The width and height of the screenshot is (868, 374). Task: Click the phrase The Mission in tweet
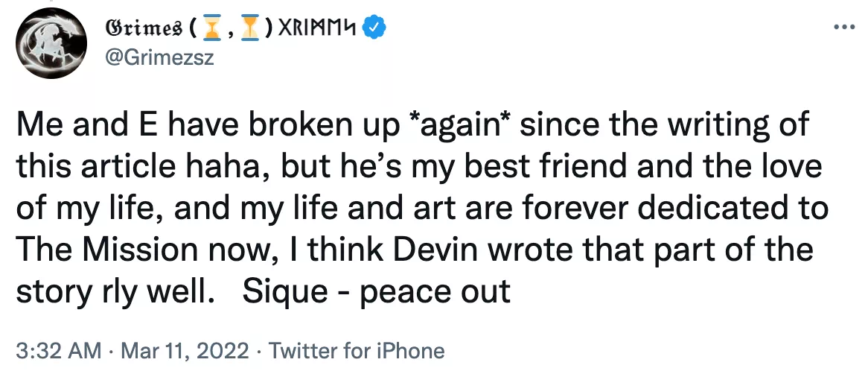[106, 250]
